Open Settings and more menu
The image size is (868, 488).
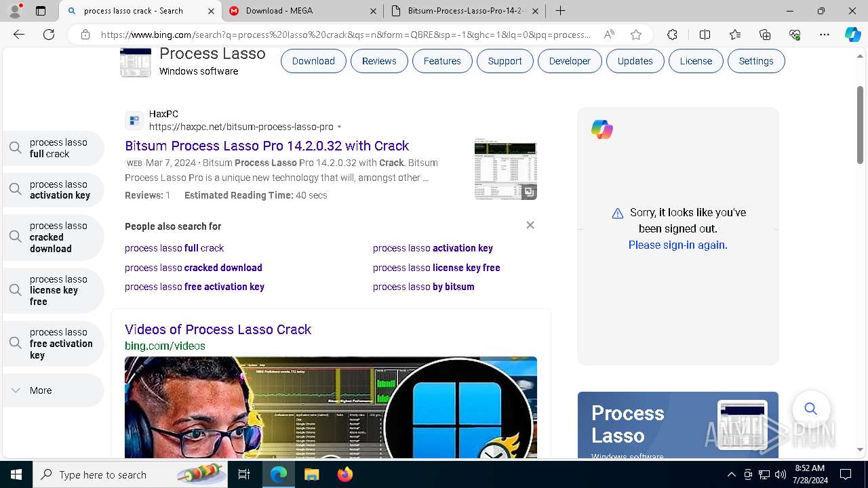pyautogui.click(x=825, y=35)
